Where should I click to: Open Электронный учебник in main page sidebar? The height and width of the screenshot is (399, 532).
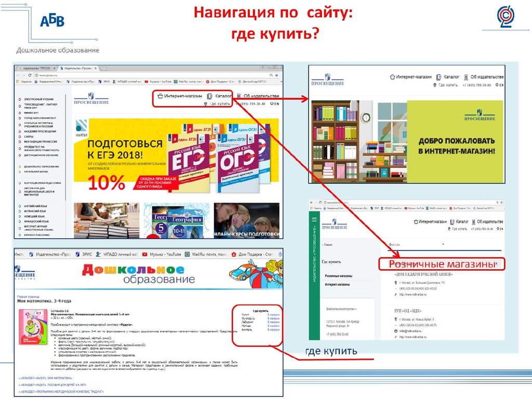click(38, 99)
